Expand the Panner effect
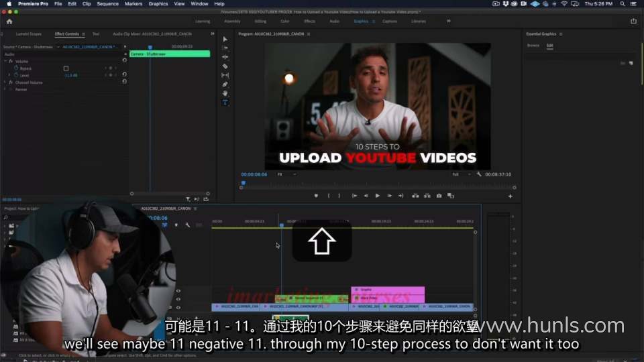Viewport: 644px width, 362px height. click(5, 89)
